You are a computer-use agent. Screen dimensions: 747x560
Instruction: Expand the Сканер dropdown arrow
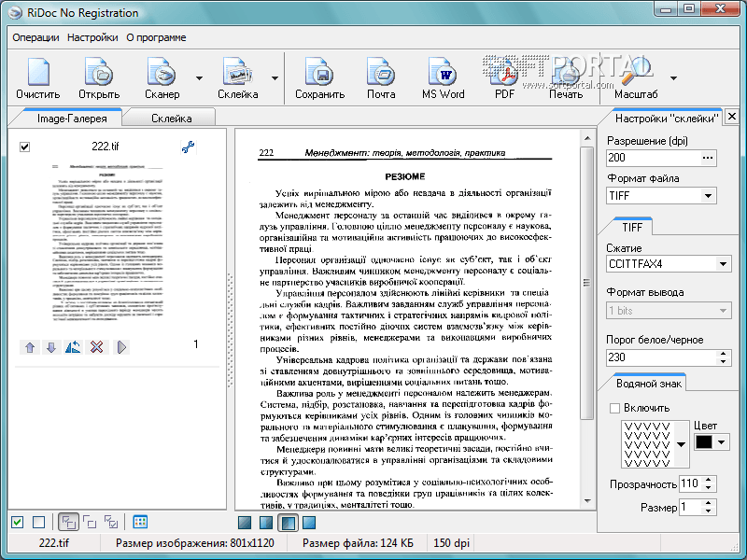pos(199,78)
